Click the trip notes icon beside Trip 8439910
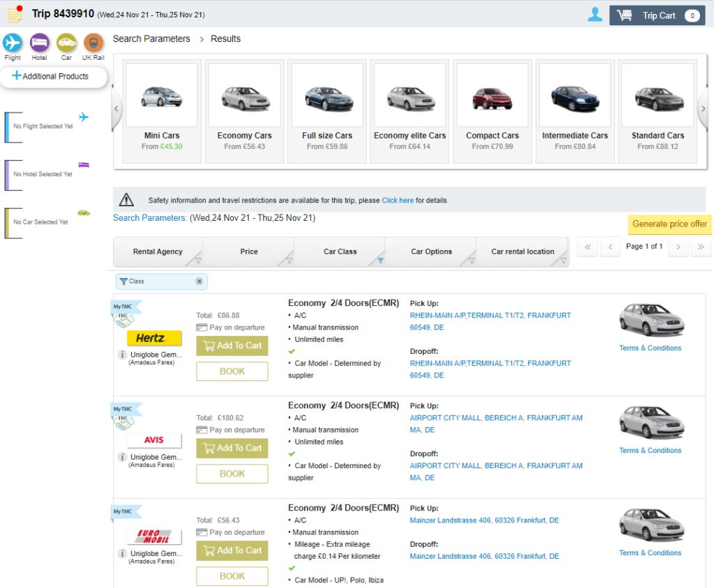 tap(15, 15)
